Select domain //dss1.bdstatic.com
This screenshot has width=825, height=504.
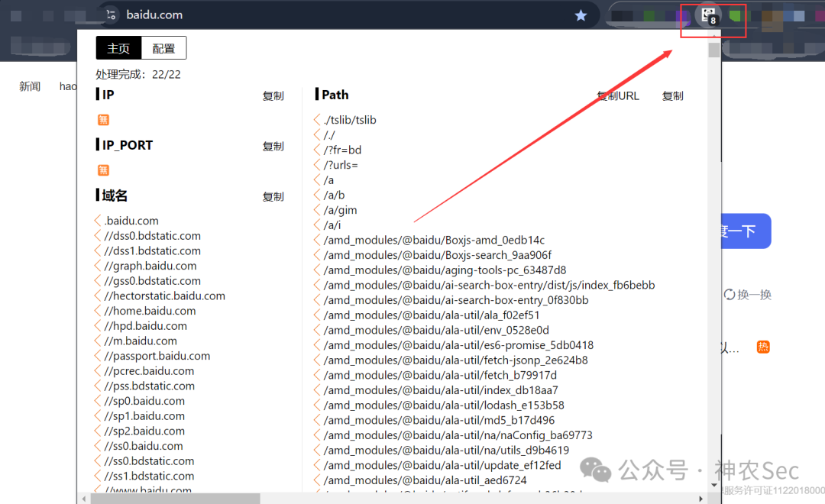click(x=152, y=251)
